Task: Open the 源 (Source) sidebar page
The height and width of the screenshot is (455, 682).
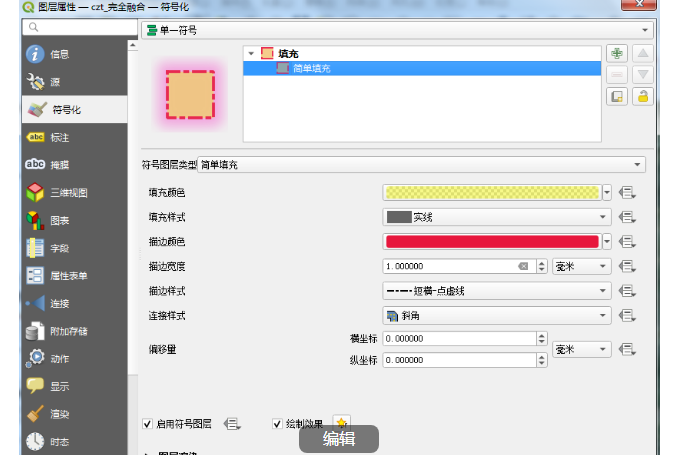Action: [74, 82]
